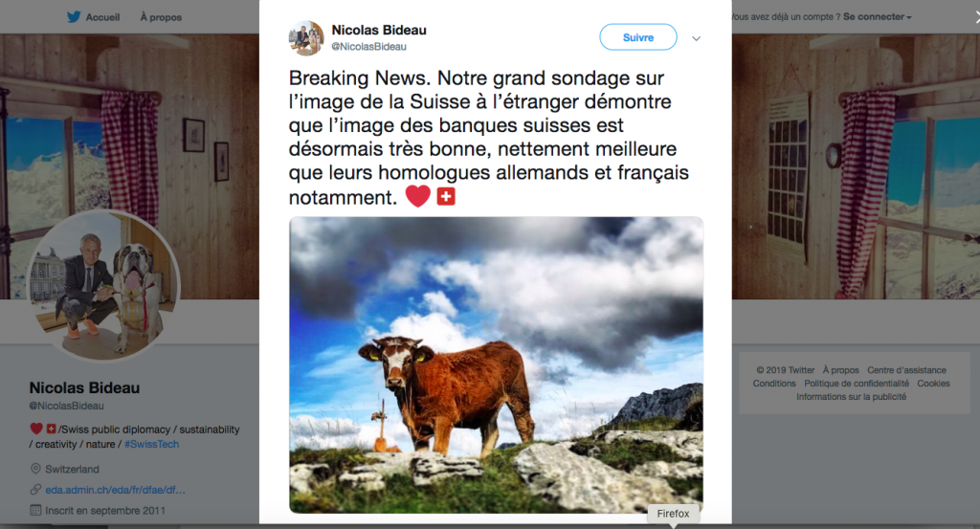Expand the tweet options chevron
Image resolution: width=980 pixels, height=529 pixels.
[697, 38]
